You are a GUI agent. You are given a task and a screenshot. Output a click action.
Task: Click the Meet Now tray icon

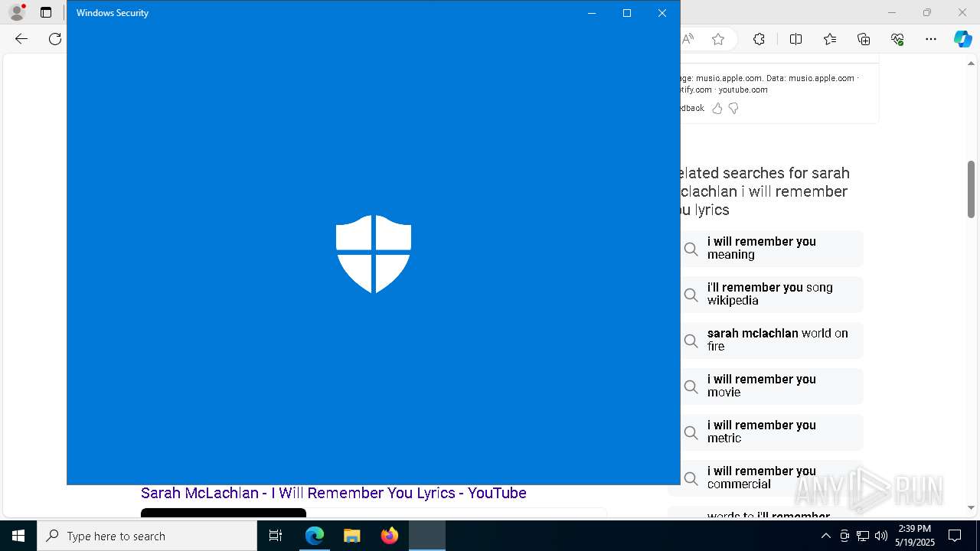(844, 536)
